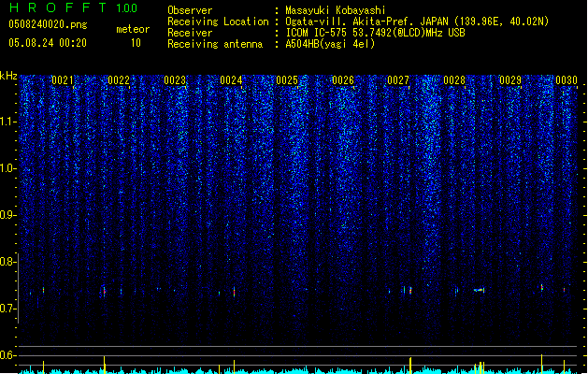Click the 0.7 kHz axis tick label

tap(8, 309)
